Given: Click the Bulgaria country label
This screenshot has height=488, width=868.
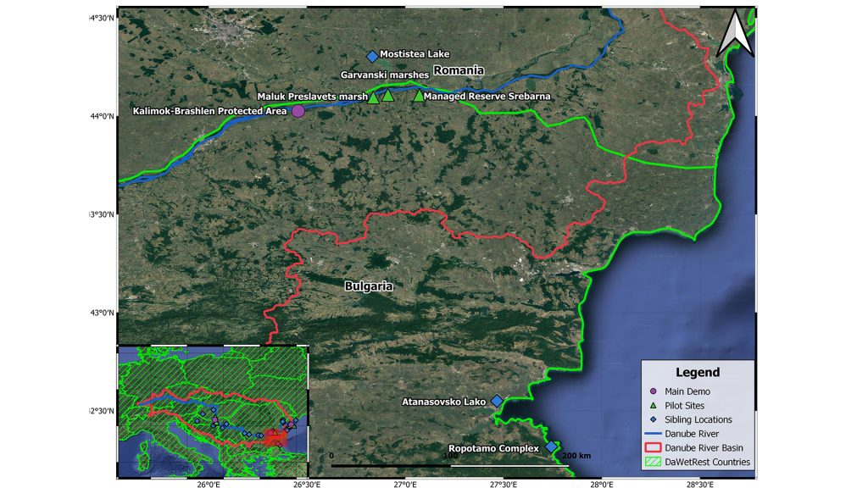Looking at the screenshot, I should click(x=369, y=286).
